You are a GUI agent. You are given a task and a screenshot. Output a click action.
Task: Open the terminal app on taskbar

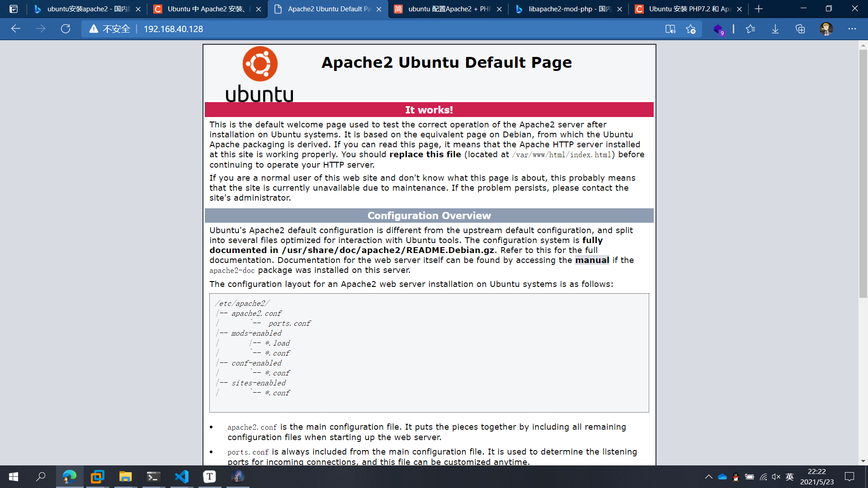(x=153, y=477)
